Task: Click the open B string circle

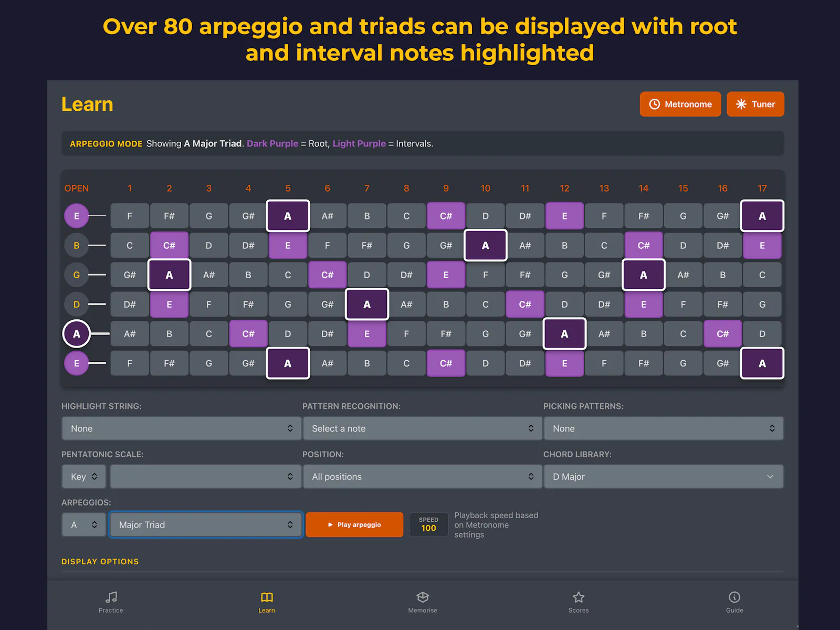Action: (77, 245)
